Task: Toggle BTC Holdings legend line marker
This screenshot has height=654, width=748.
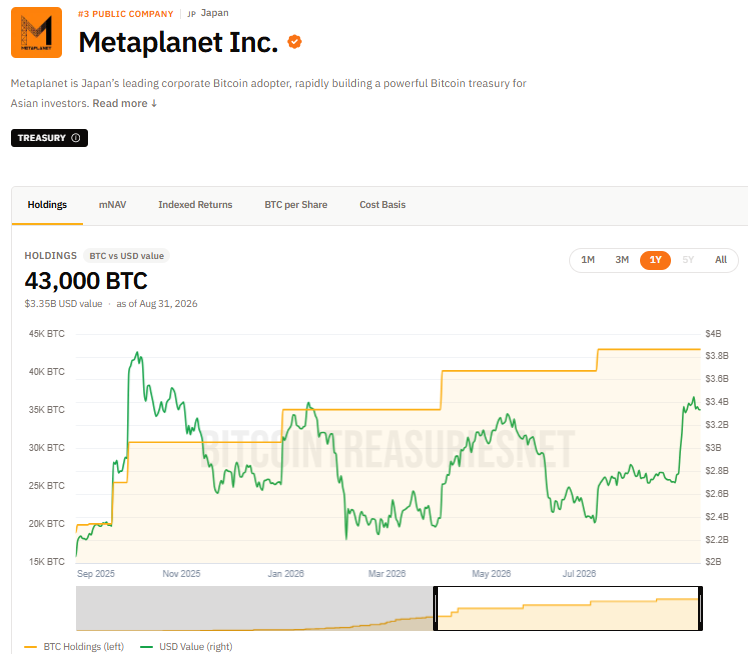Action: 31,647
